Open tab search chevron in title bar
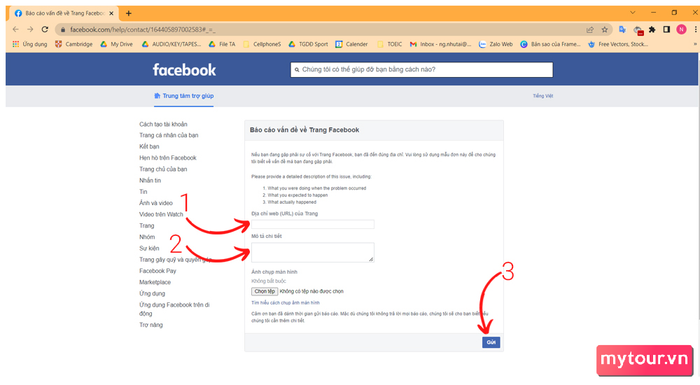700x385 pixels. pos(633,13)
